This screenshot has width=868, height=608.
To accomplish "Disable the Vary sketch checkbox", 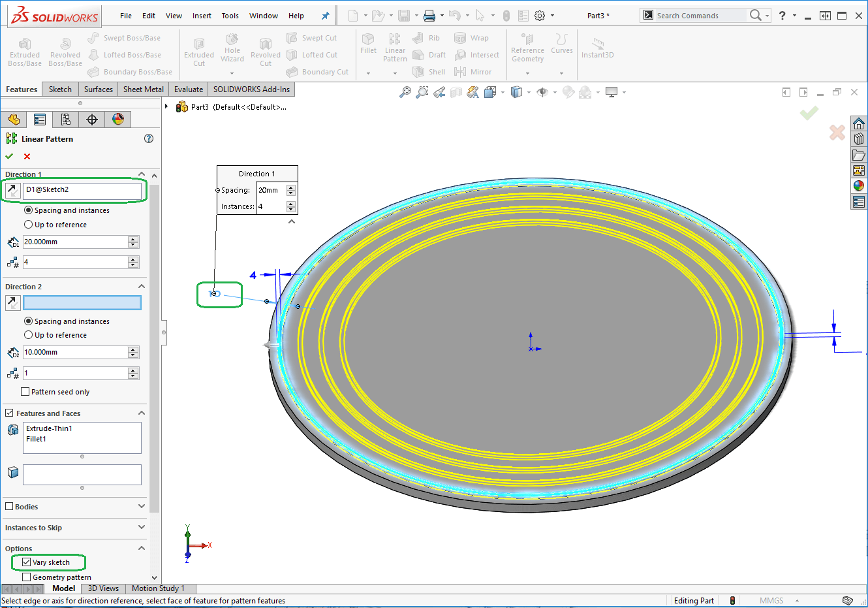I will [x=27, y=562].
